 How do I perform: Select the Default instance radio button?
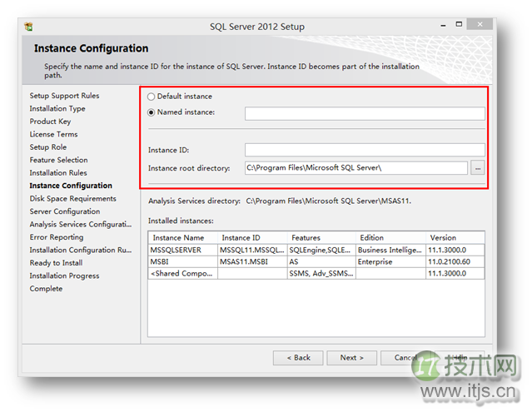click(152, 97)
